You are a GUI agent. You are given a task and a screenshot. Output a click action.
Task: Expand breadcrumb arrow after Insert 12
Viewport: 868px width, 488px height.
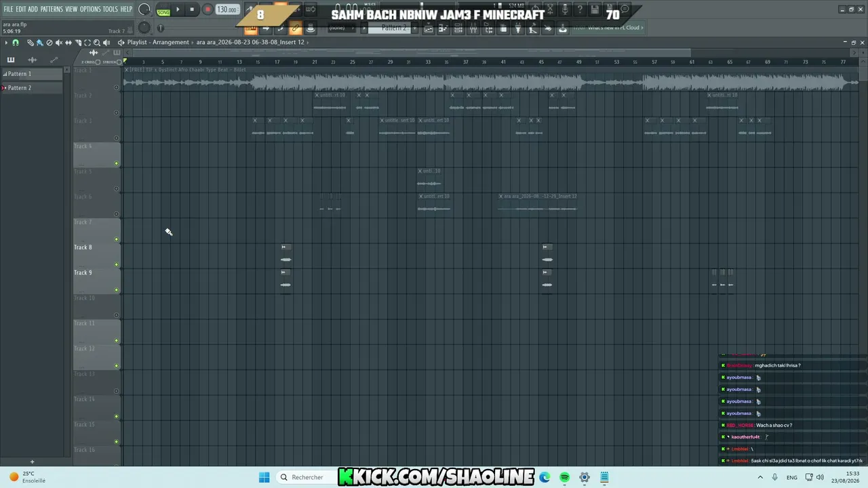(308, 42)
